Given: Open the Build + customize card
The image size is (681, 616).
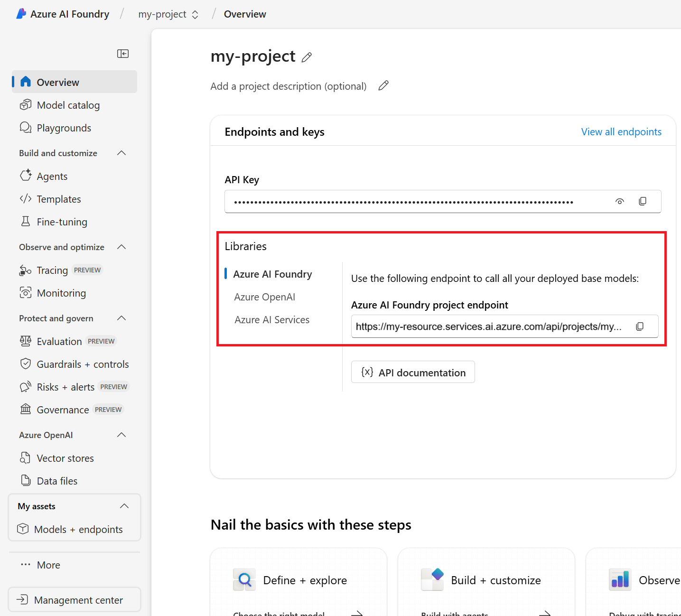Looking at the screenshot, I should point(486,582).
